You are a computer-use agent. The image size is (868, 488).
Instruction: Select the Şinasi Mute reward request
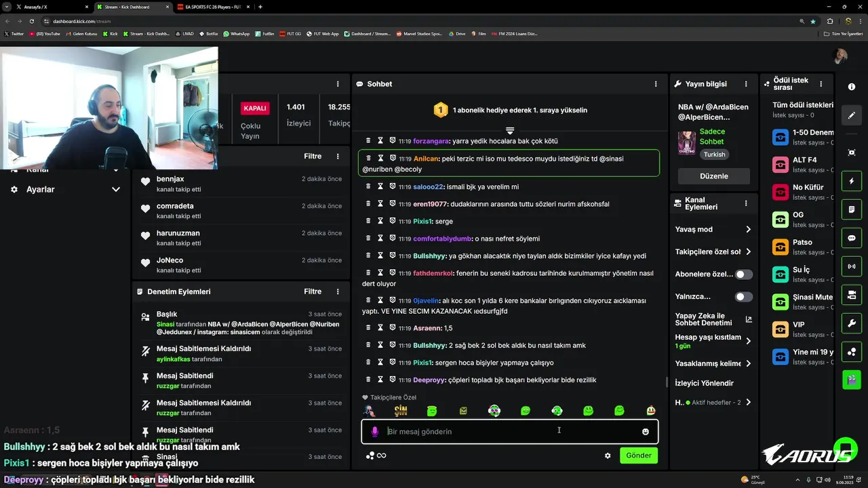(803, 302)
